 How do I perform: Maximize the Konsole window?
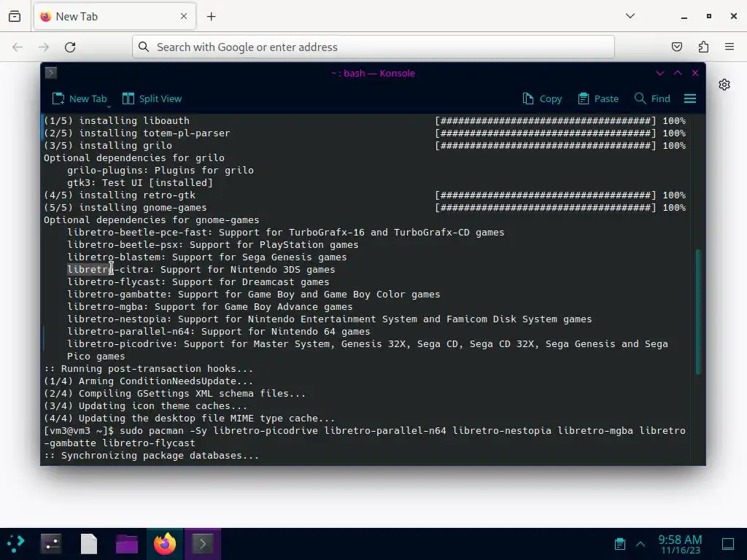[678, 73]
